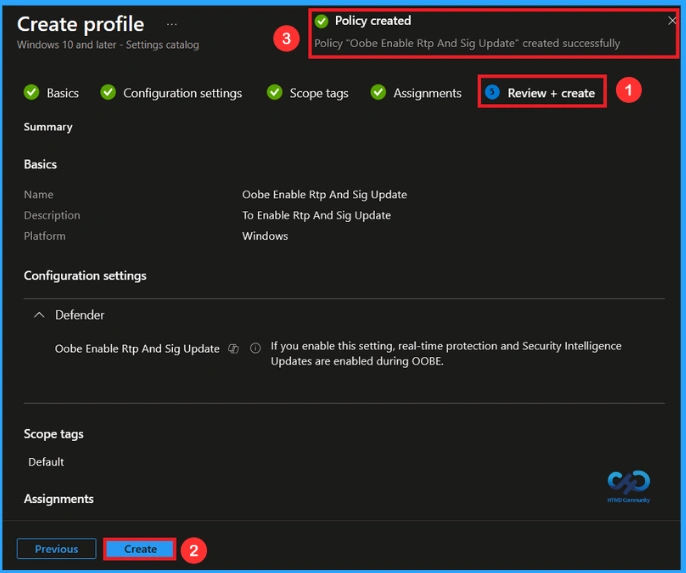
Task: Click the Previous button
Action: click(x=56, y=549)
